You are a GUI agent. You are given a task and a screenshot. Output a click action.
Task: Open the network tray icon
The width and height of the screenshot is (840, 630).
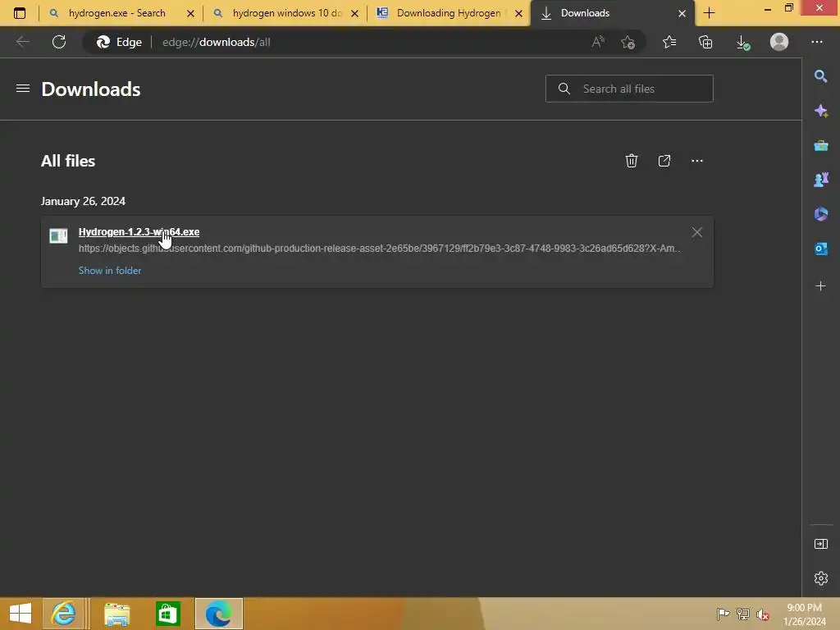tap(742, 614)
